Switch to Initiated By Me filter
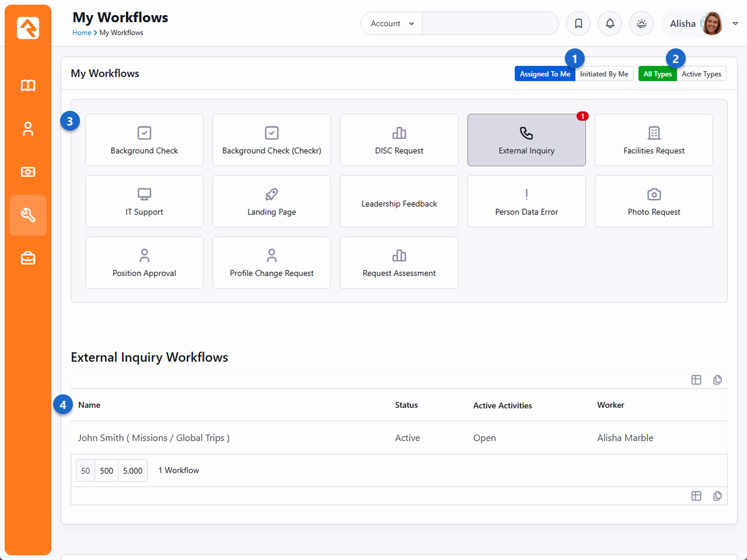Screen dimensions: 747x560 (x=604, y=74)
